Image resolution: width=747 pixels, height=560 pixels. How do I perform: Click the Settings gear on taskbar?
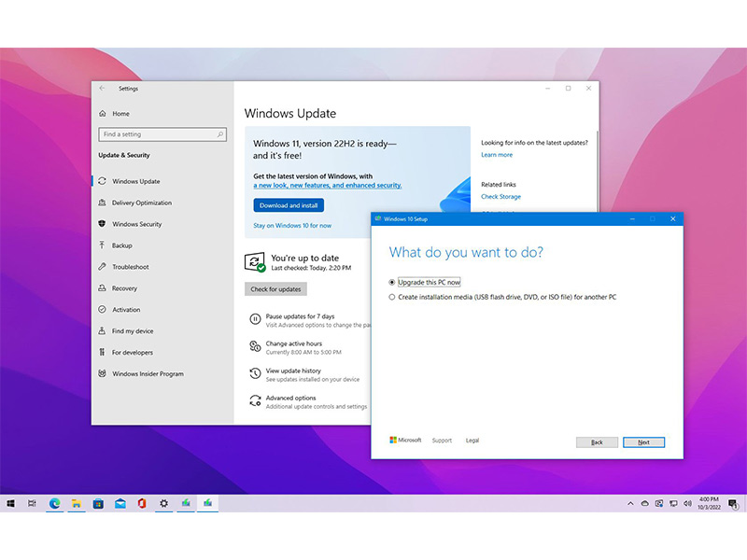pyautogui.click(x=164, y=503)
